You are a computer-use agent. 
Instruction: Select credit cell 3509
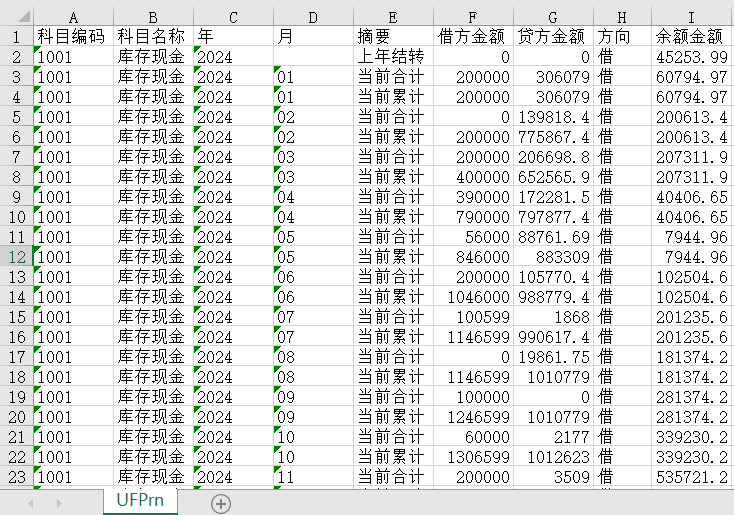click(554, 477)
